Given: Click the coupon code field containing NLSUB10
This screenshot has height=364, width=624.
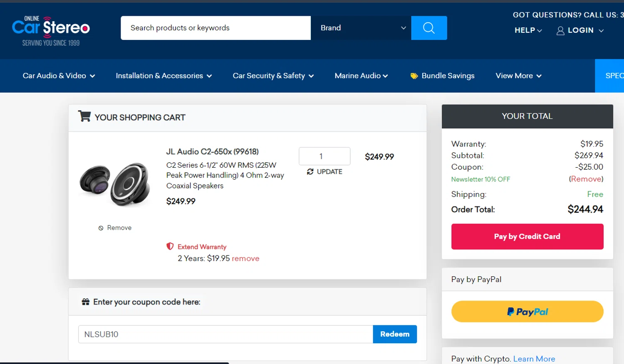Looking at the screenshot, I should tap(225, 334).
